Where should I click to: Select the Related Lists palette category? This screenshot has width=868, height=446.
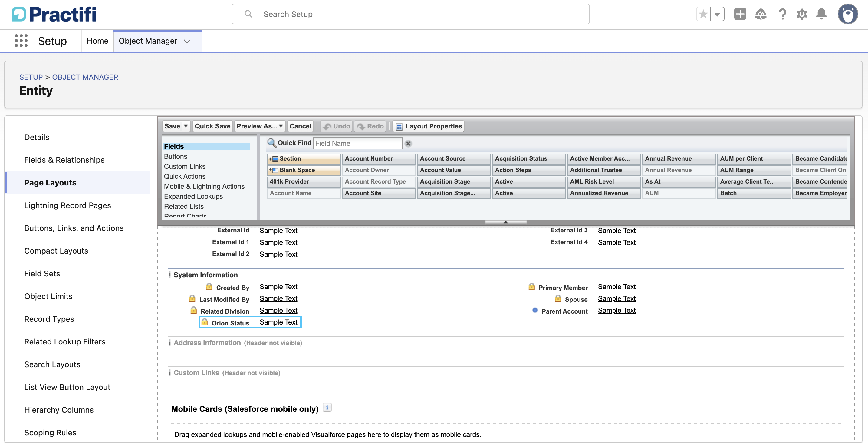(x=184, y=206)
